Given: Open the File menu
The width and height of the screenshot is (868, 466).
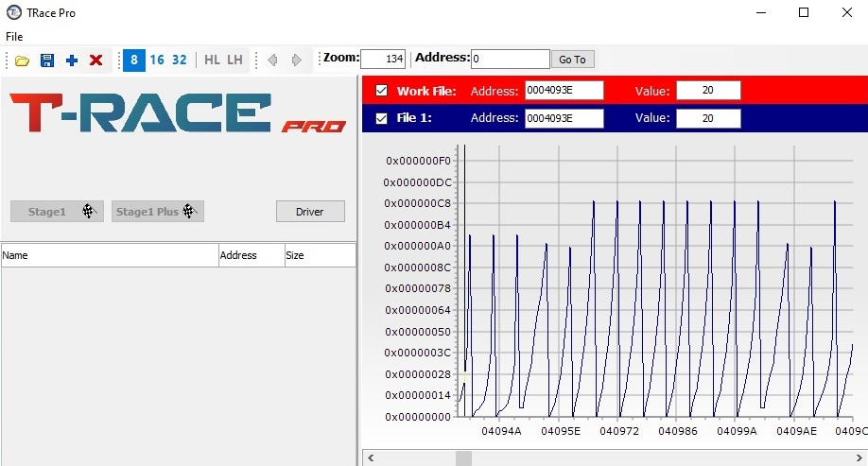Looking at the screenshot, I should 14,36.
